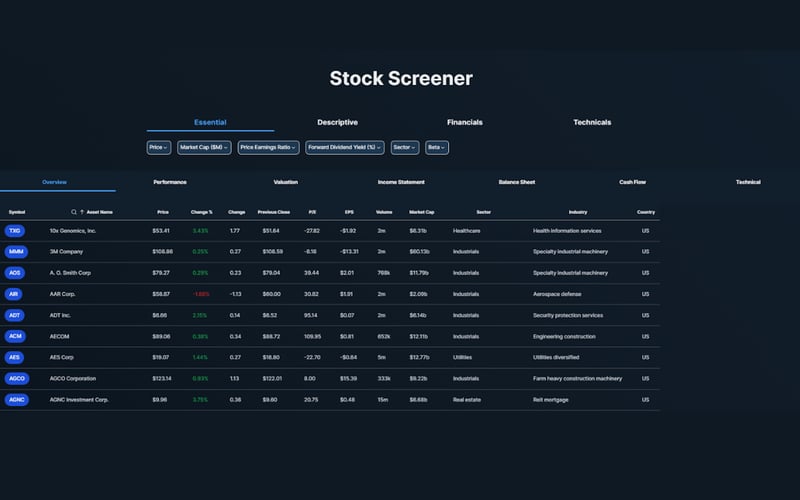Click the $60.13b market cap value
Image resolution: width=800 pixels, height=500 pixels.
coord(419,252)
